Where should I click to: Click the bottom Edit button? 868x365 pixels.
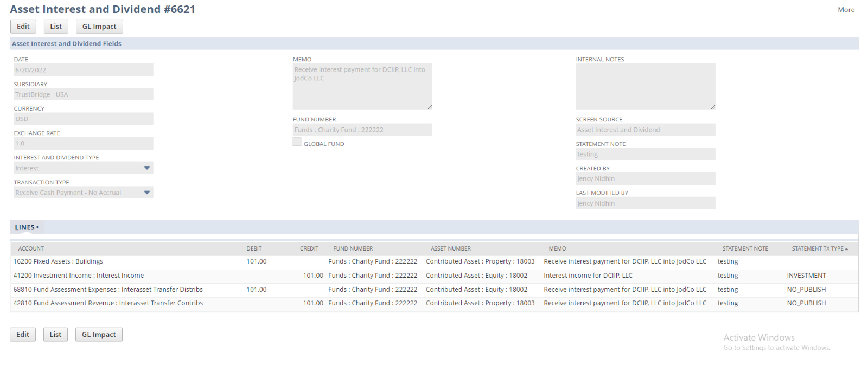click(x=23, y=335)
